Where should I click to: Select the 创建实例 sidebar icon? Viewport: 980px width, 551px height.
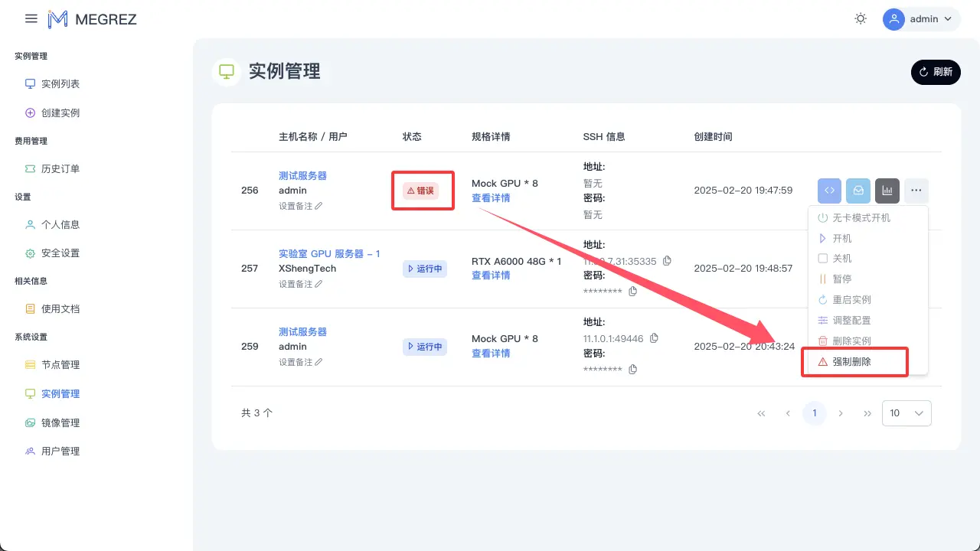30,112
